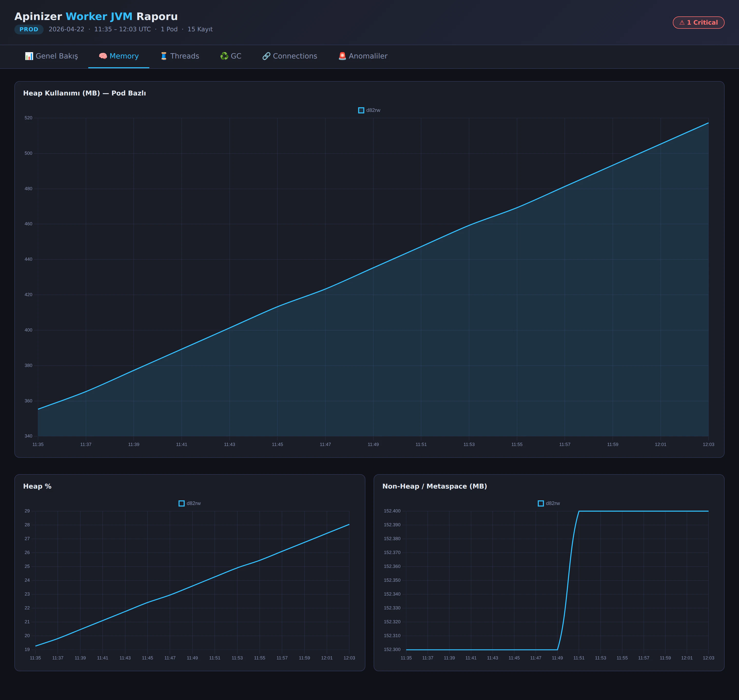Click the recycle icon on the GC tab
Image resolution: width=739 pixels, height=700 pixels.
(224, 56)
